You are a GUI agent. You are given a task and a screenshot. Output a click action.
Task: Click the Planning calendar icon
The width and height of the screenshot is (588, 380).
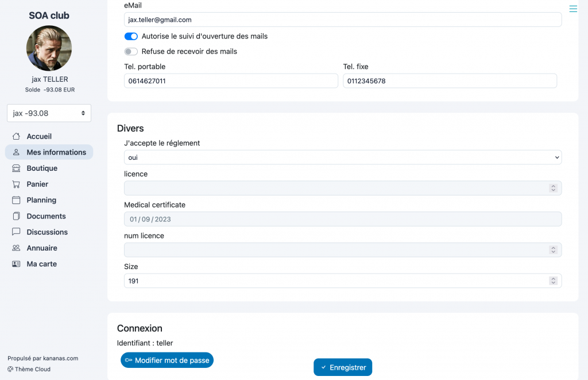pos(16,200)
